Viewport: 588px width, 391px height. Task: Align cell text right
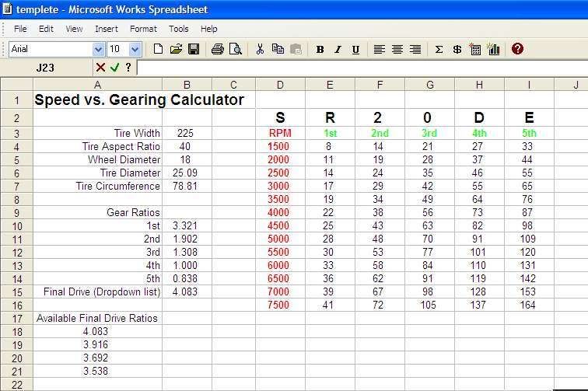click(x=415, y=50)
